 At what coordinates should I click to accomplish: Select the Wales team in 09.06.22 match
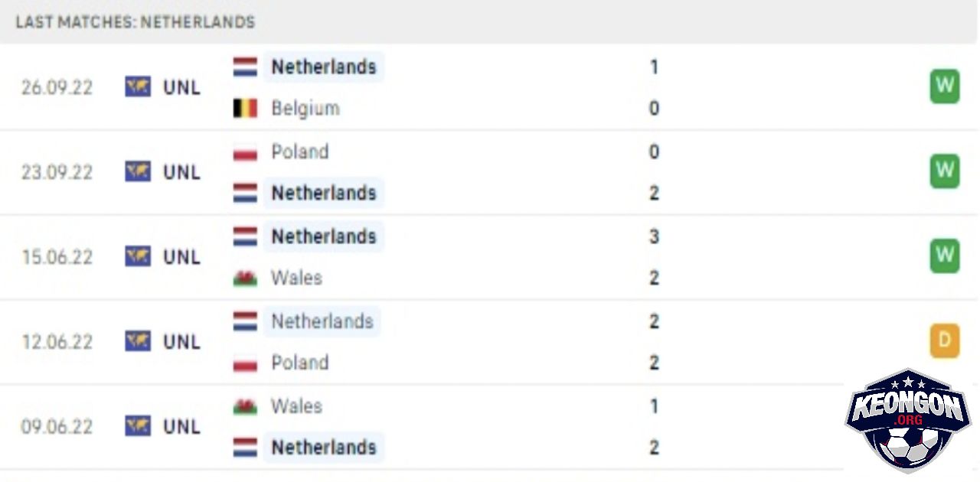coord(296,406)
